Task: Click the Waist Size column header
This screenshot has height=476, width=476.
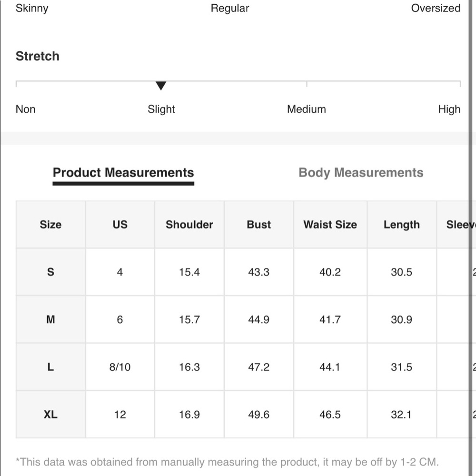Action: pyautogui.click(x=330, y=225)
